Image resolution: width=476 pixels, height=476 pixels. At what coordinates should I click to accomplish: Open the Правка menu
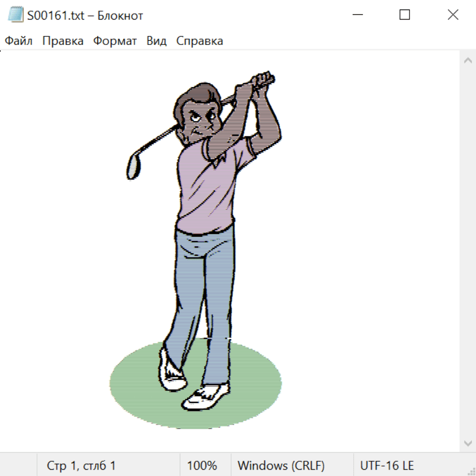point(63,41)
